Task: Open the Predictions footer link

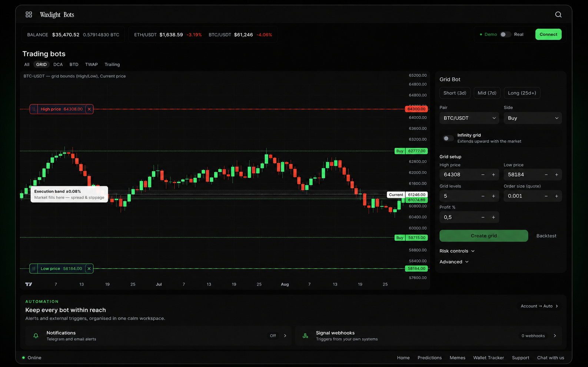Action: pos(429,358)
